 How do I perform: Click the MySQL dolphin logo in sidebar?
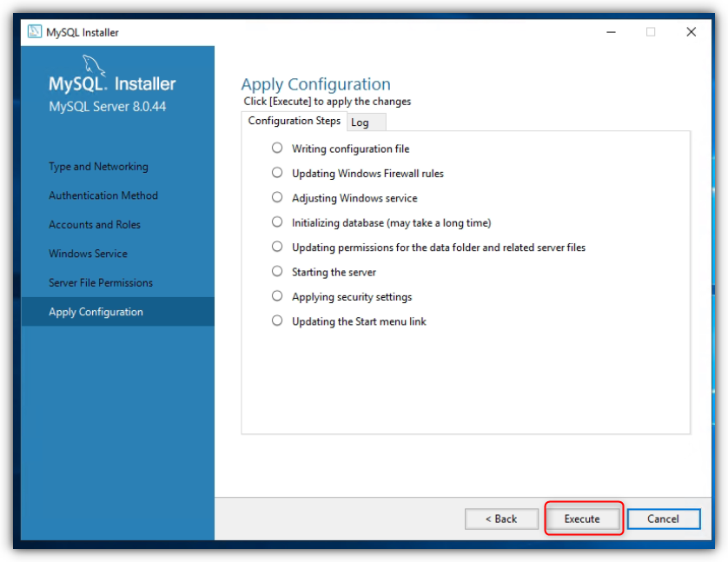93,65
